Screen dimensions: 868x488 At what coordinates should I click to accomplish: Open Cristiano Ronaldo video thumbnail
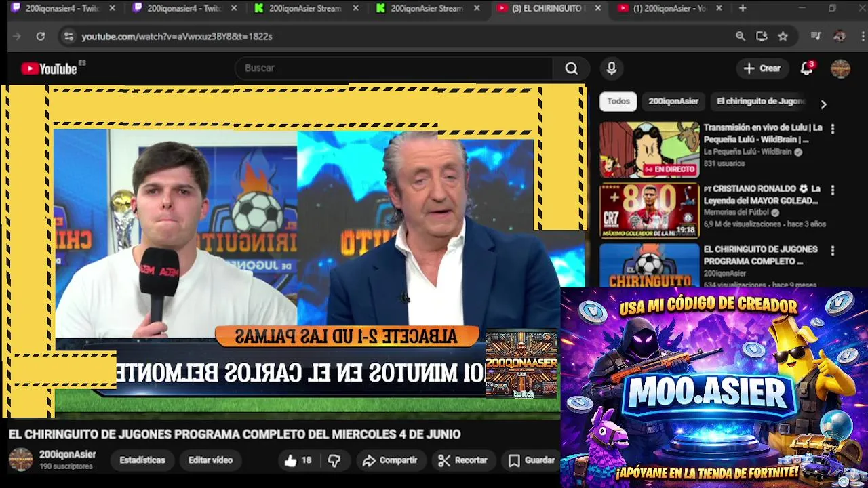[649, 211]
